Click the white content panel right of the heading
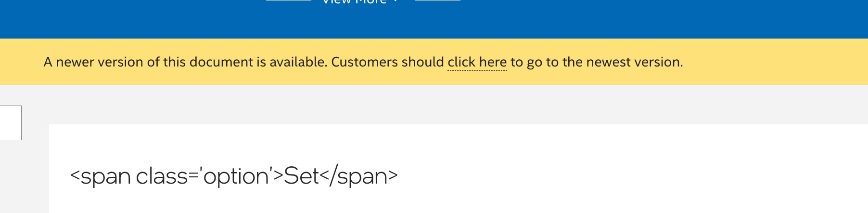This screenshot has width=868, height=213. (x=625, y=176)
